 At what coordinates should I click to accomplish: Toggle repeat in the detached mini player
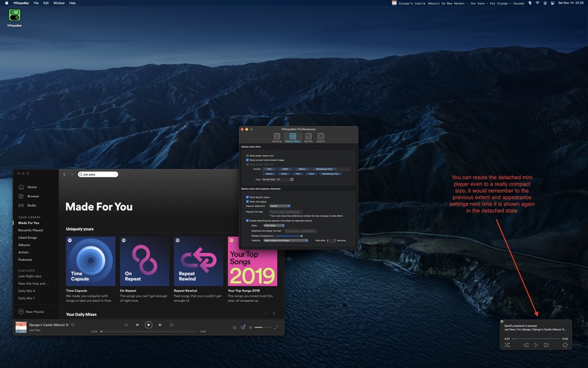(565, 345)
